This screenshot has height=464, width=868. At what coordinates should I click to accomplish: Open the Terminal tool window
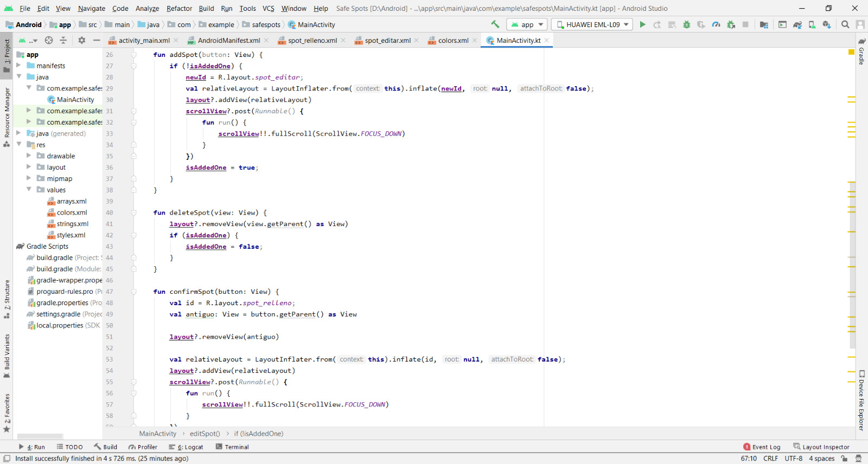pyautogui.click(x=232, y=447)
